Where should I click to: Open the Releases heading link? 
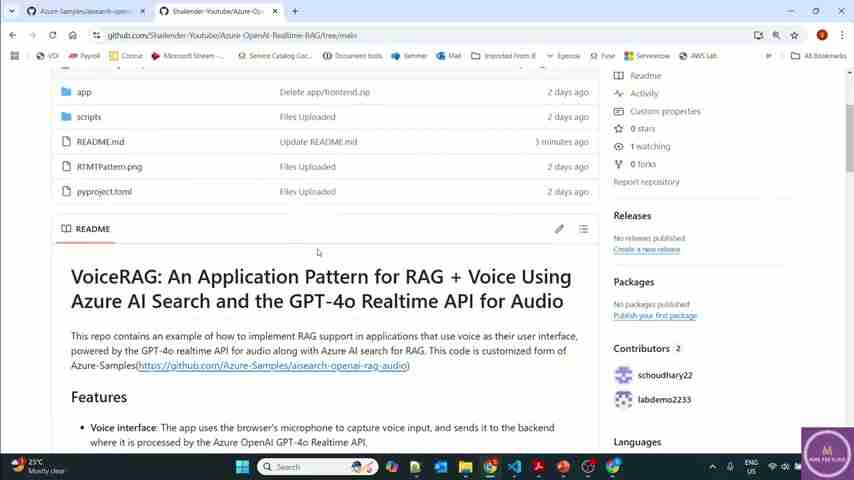pos(632,216)
